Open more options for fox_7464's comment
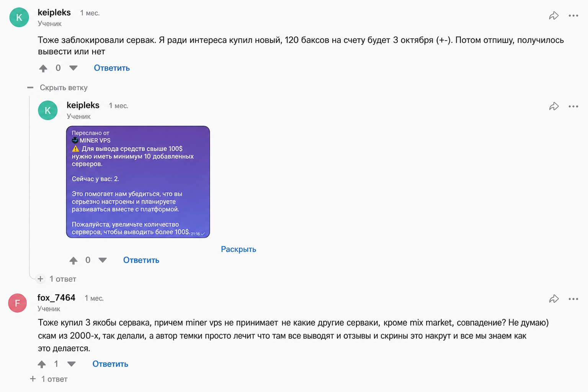The width and height of the screenshot is (588, 392). pos(573,299)
